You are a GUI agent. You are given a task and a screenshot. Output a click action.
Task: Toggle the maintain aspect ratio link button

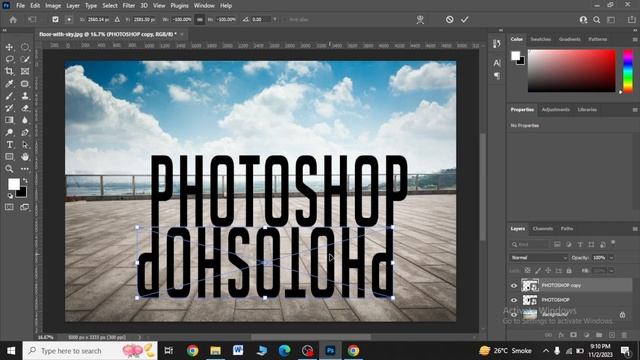[200, 20]
